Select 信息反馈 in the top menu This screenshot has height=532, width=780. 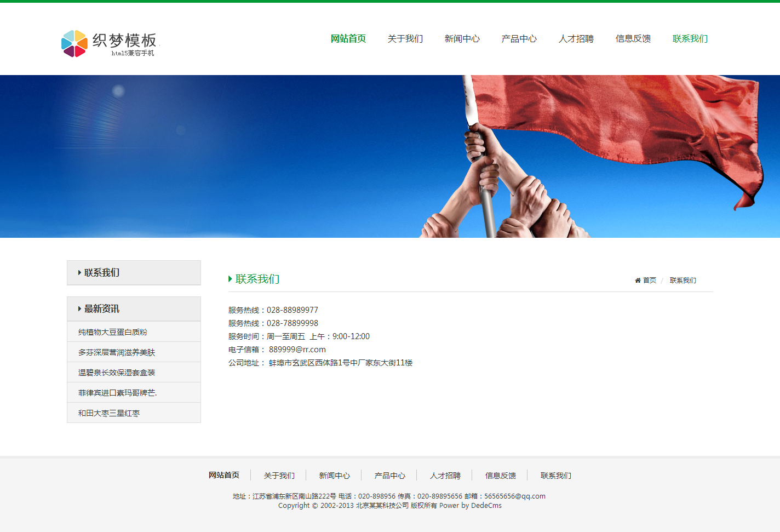[633, 39]
